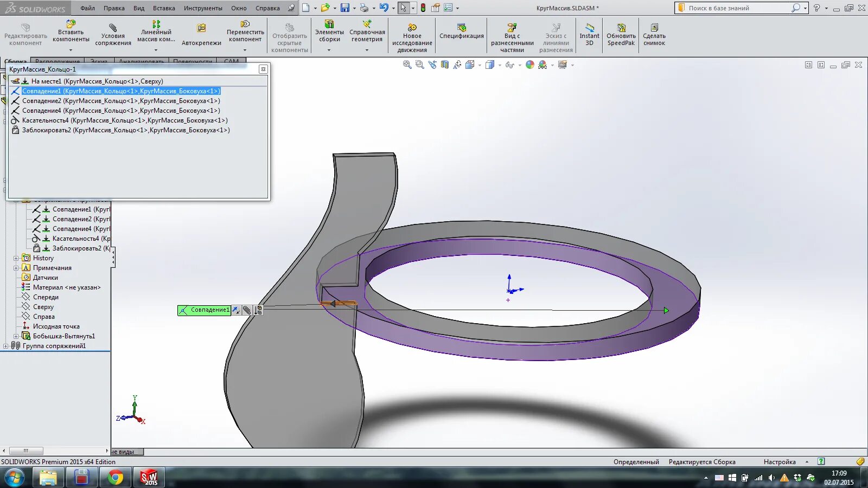Viewport: 868px width, 488px height.
Task: Click the Rebuild traffic light icon
Action: (x=423, y=8)
